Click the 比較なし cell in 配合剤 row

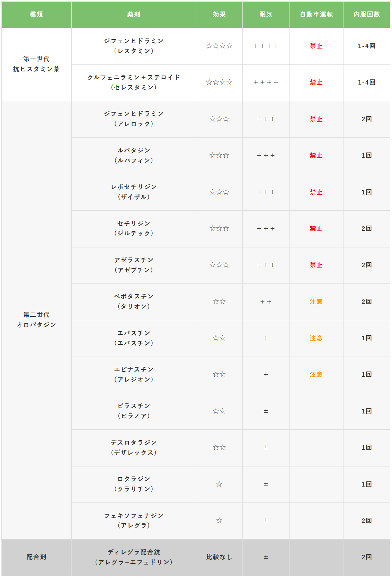[x=219, y=557]
